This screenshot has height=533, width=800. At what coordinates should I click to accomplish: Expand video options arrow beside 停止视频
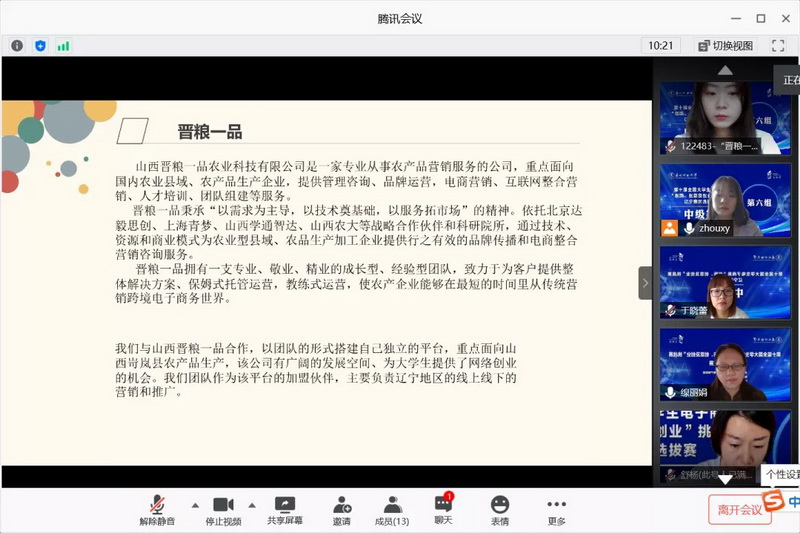pos(252,505)
